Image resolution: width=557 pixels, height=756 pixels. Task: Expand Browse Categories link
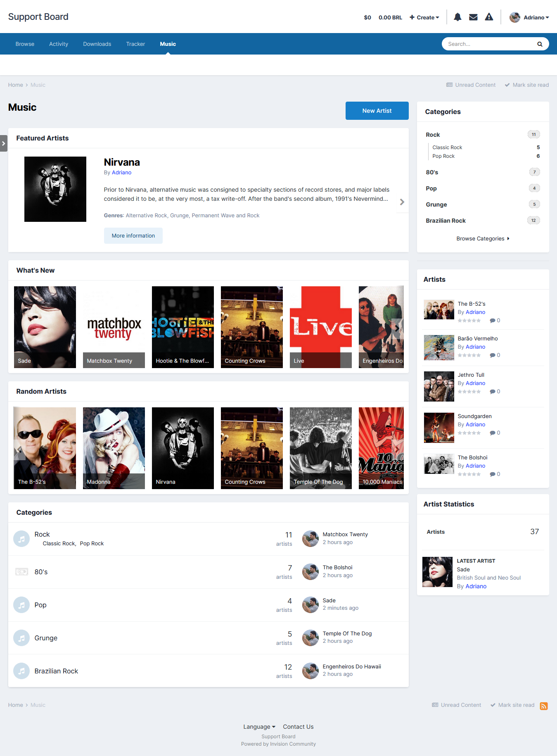[x=483, y=238]
